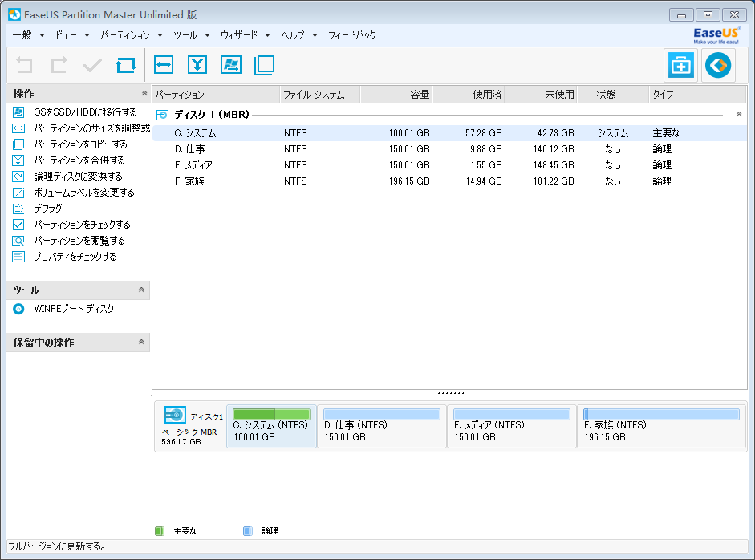This screenshot has width=755, height=560.
Task: Click ボリュームラベルを変更する operation link
Action: tap(84, 193)
